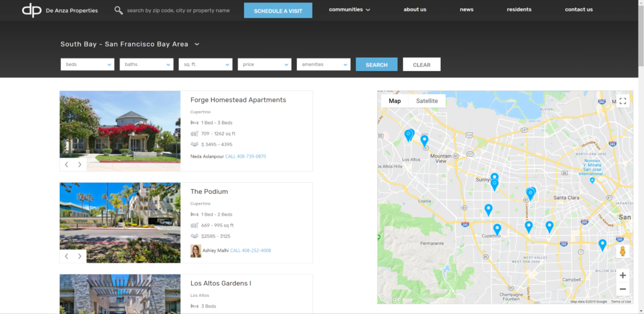Click the De Anza Properties logo
The height and width of the screenshot is (314, 644).
tap(60, 10)
